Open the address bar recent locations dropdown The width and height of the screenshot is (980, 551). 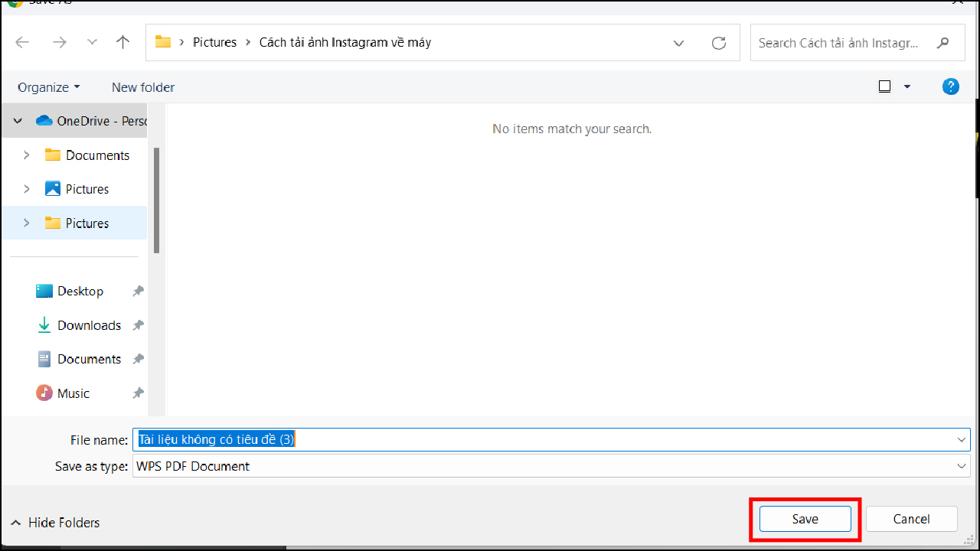(678, 43)
